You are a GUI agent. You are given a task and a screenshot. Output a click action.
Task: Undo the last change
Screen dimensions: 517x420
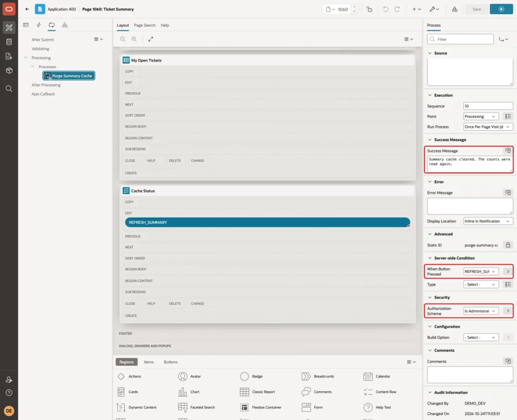[x=385, y=9]
